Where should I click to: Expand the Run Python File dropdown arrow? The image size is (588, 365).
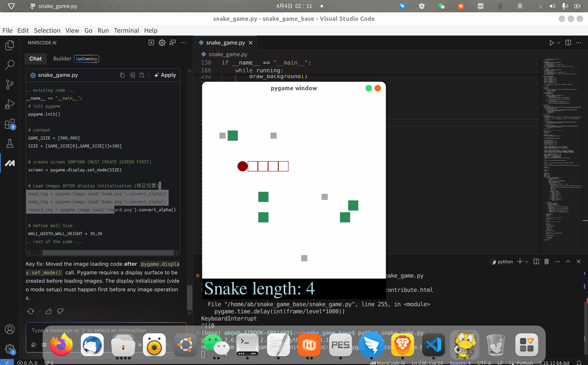pos(559,43)
